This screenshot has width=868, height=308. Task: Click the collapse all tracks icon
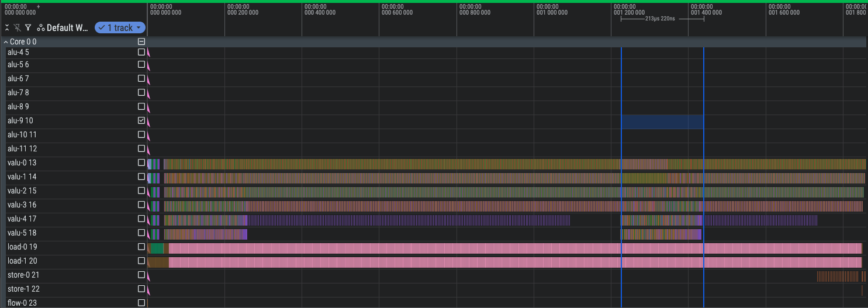(7, 27)
